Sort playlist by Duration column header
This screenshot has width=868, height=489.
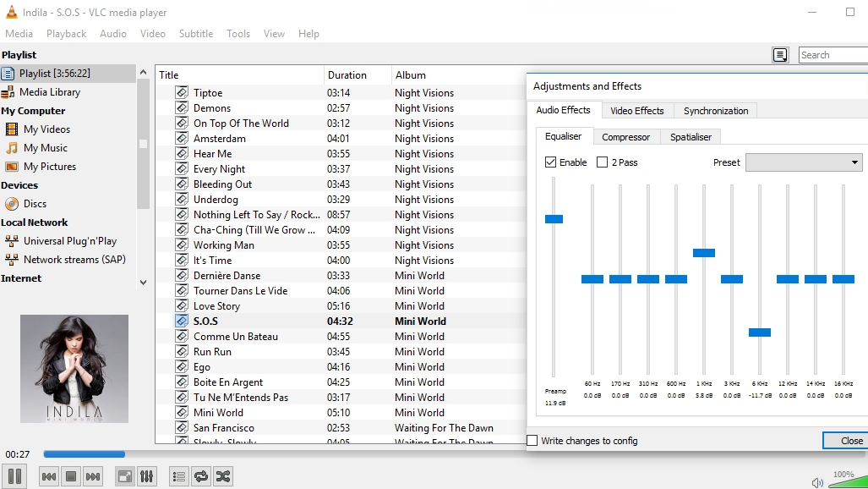(357, 74)
